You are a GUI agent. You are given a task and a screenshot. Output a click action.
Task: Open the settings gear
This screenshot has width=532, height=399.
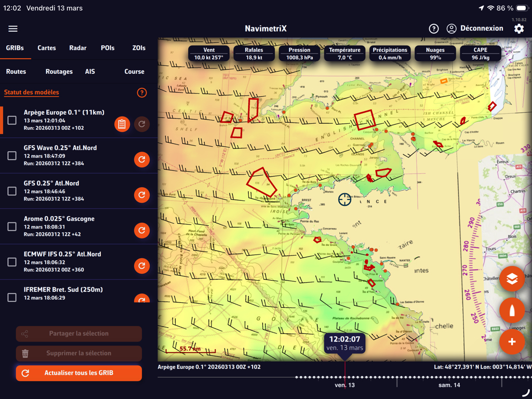point(518,29)
